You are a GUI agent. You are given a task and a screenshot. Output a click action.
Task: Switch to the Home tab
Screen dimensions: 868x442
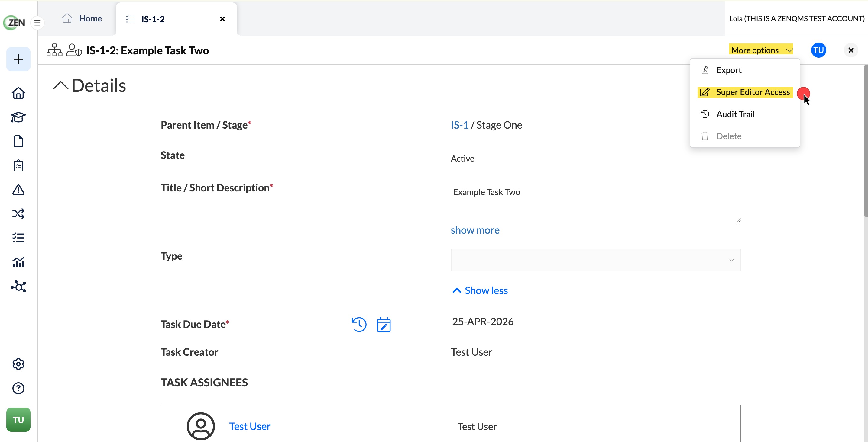click(82, 18)
